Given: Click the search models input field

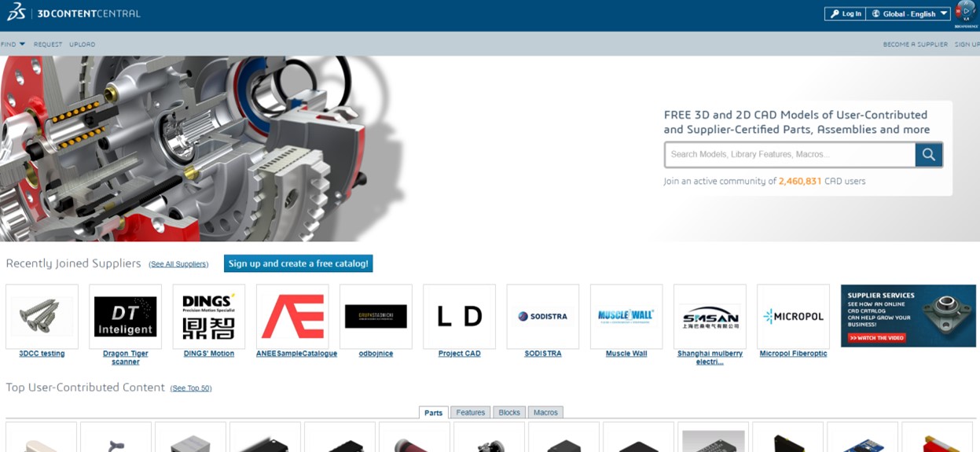Looking at the screenshot, I should 790,155.
